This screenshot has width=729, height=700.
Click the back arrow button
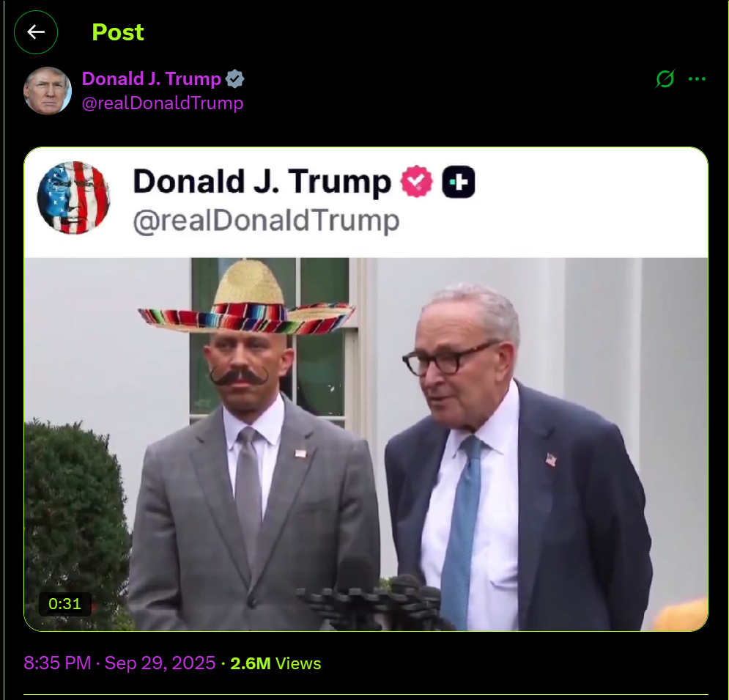[36, 32]
